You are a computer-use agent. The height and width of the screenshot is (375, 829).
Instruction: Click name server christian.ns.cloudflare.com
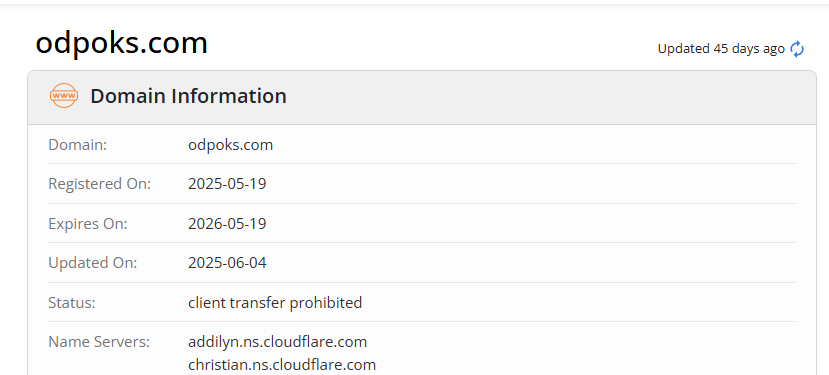coord(282,364)
